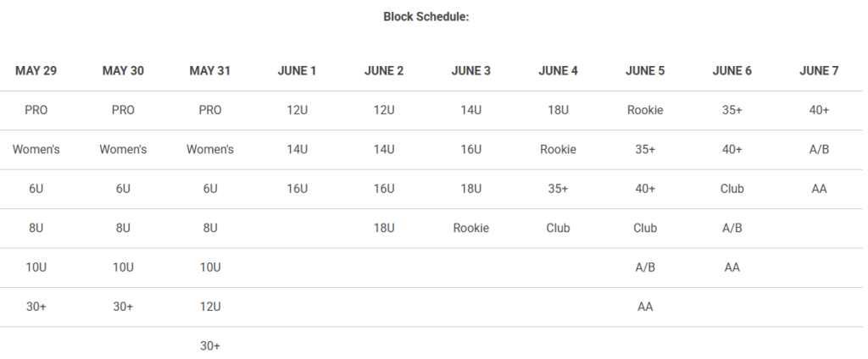868x359 pixels.
Task: Click Women's in the MAY 31 column
Action: click(210, 150)
